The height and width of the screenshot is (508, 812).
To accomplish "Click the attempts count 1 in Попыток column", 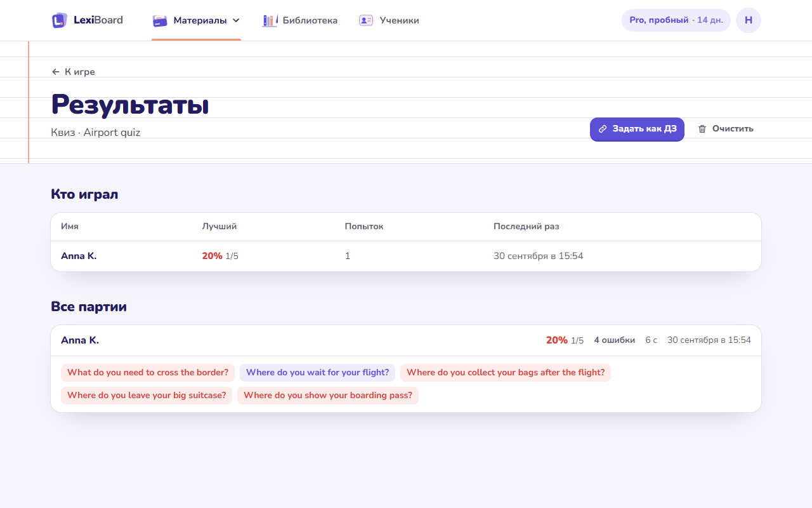I will (348, 256).
